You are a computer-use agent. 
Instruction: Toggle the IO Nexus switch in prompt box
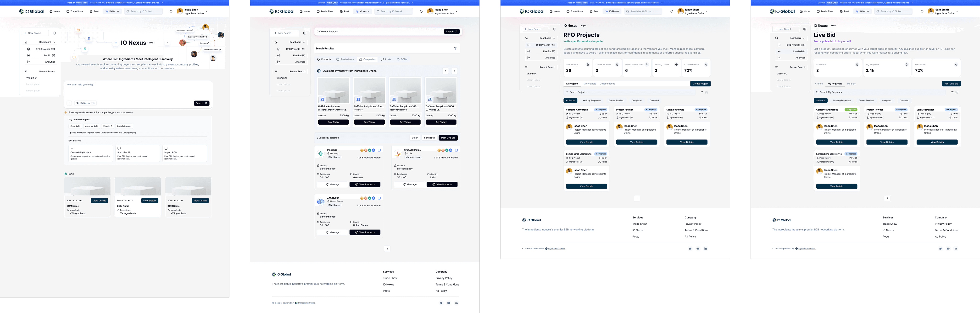click(93, 103)
